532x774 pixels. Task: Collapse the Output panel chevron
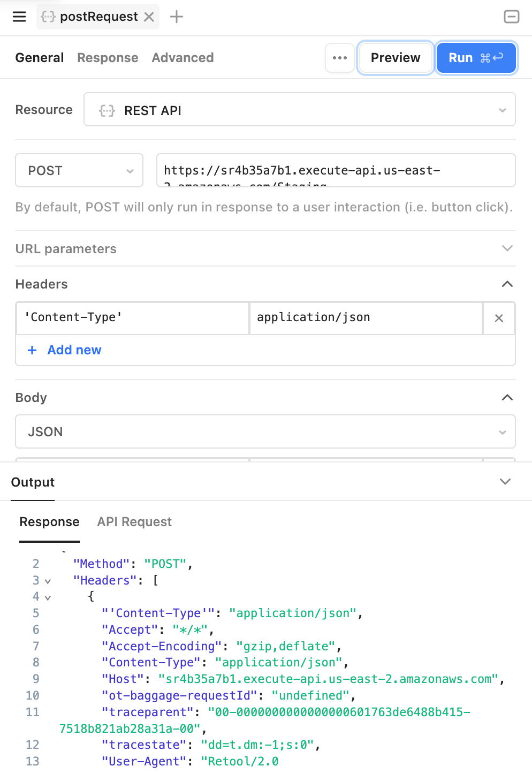click(x=505, y=482)
